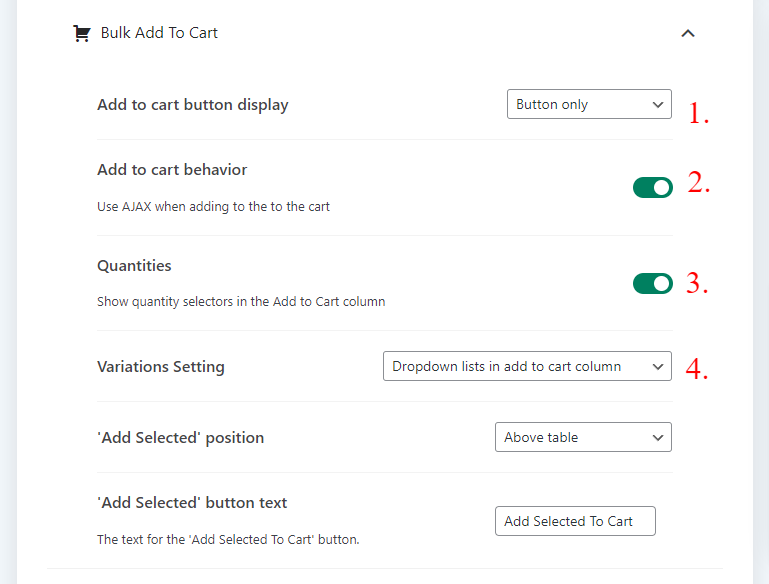Click the red number 3 annotation
This screenshot has height=584, width=769.
tap(697, 283)
